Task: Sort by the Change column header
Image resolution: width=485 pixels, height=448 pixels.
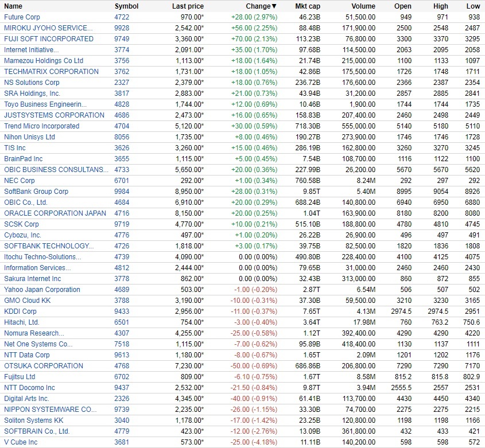Action: coord(261,6)
